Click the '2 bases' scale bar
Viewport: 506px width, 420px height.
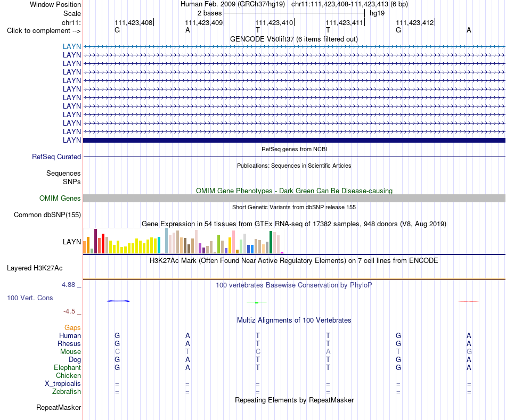point(294,13)
